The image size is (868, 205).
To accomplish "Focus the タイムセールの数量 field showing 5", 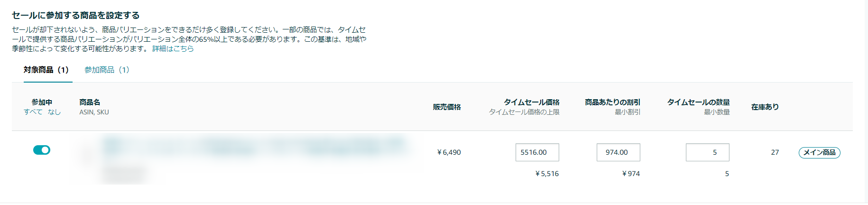I will pos(708,152).
